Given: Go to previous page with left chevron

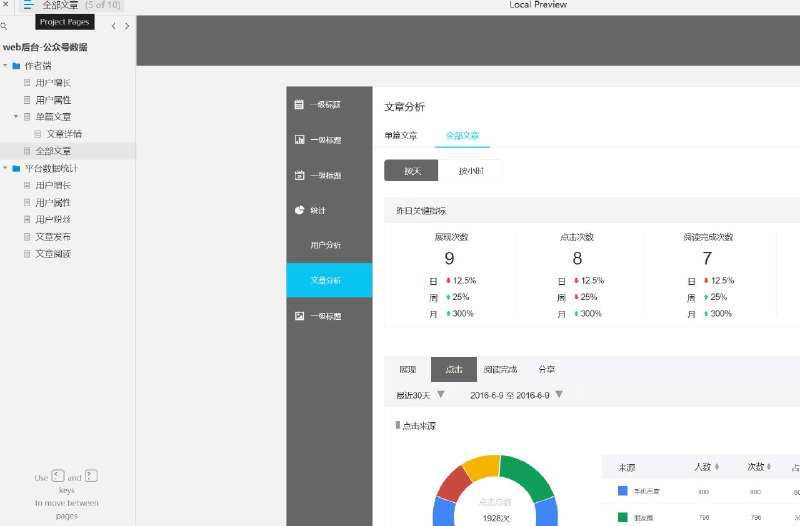Looking at the screenshot, I should click(x=113, y=26).
